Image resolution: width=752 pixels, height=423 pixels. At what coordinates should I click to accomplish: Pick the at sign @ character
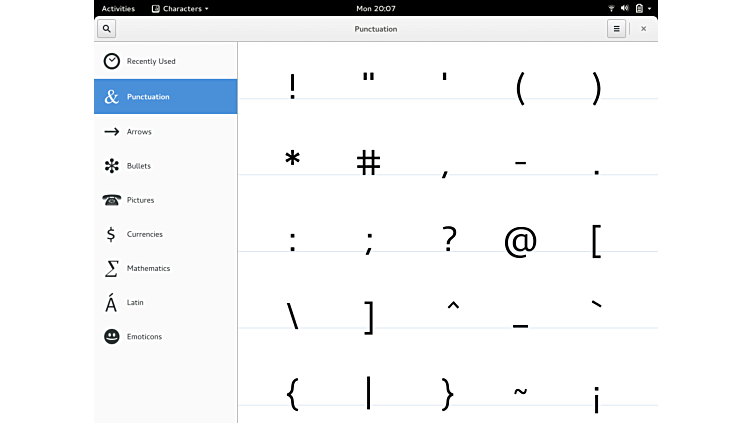(x=520, y=241)
